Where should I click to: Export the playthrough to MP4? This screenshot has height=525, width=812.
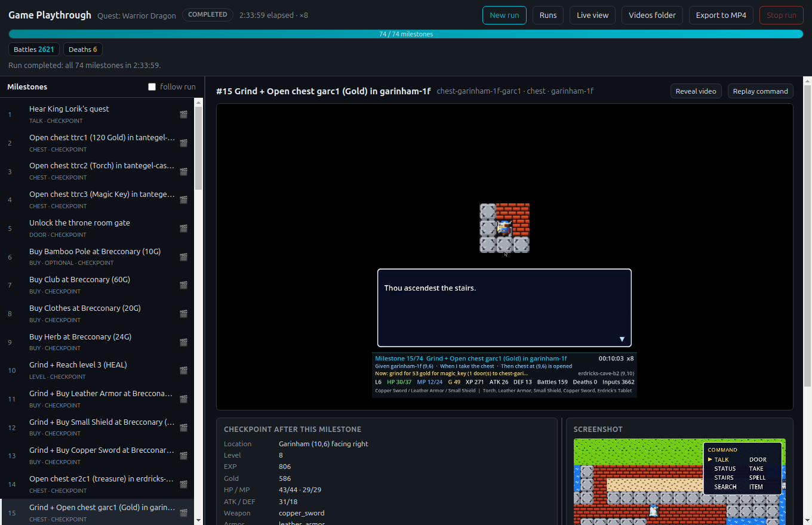721,15
